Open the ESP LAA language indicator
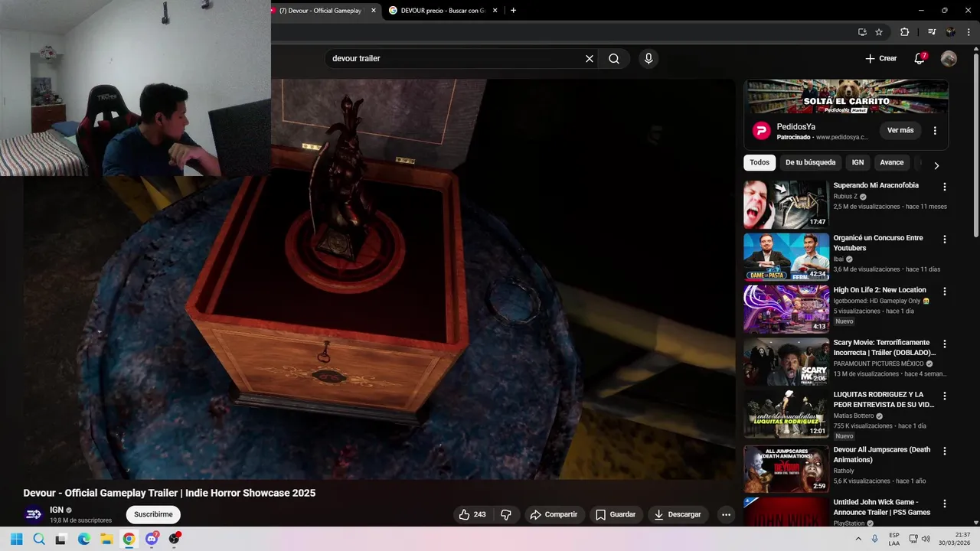 (894, 539)
